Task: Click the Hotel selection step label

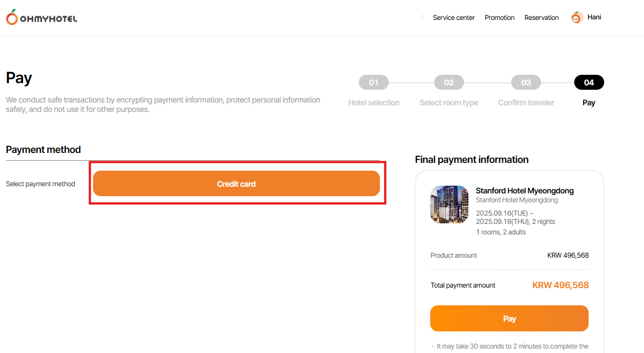Action: [x=374, y=103]
